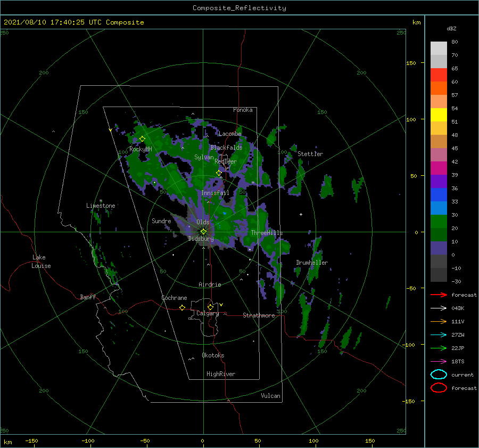The image size is (479, 448).
Task: Click the red forecast ellipse icon
Action: [x=439, y=388]
